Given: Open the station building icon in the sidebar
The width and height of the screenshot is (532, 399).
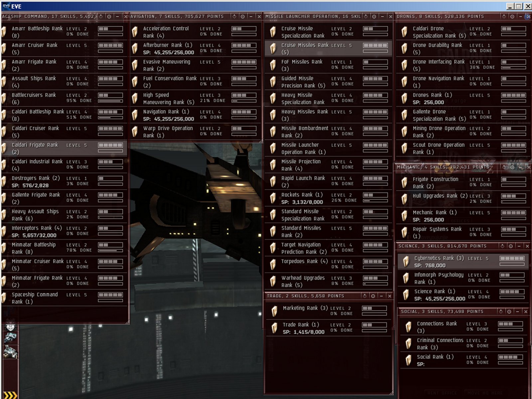Looking at the screenshot, I should click(10, 352).
